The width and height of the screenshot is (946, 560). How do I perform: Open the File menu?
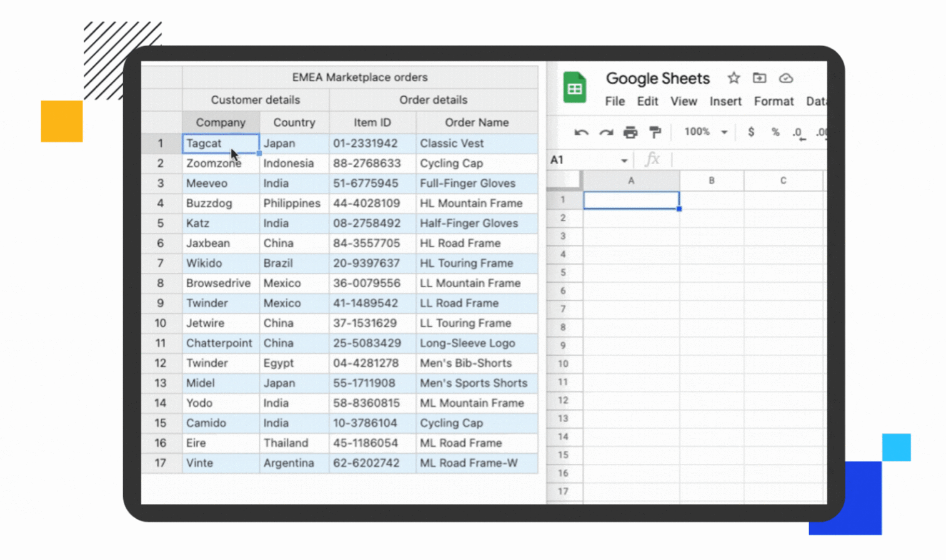coord(614,101)
